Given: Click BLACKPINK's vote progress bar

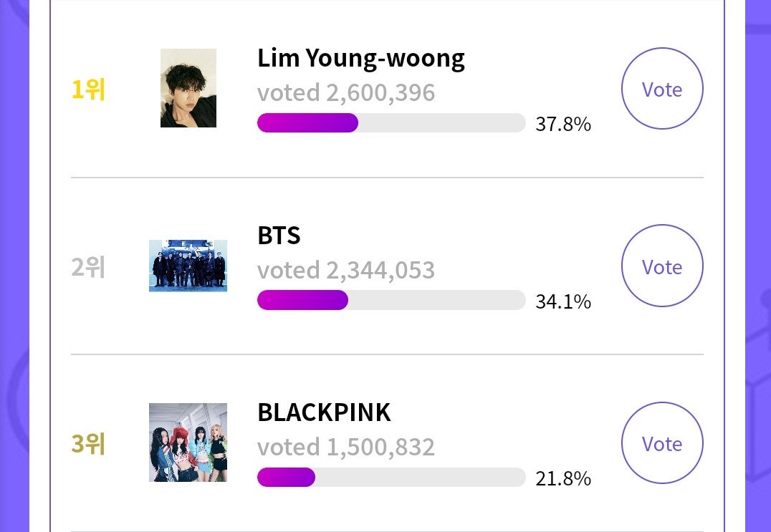Looking at the screenshot, I should pyautogui.click(x=391, y=478).
